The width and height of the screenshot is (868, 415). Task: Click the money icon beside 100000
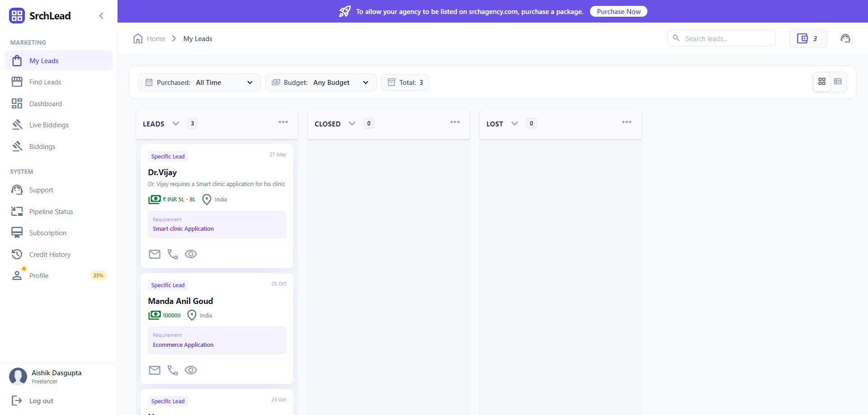tap(155, 315)
